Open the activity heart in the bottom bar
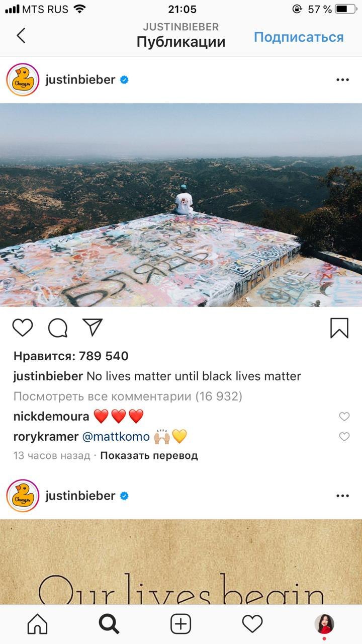 [x=252, y=624]
